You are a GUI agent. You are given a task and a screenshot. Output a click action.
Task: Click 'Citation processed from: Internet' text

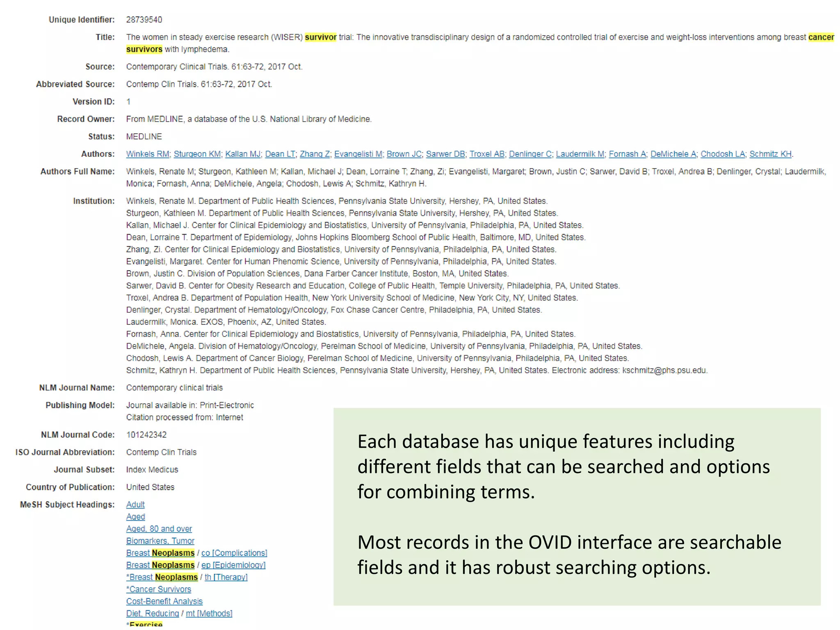point(185,417)
